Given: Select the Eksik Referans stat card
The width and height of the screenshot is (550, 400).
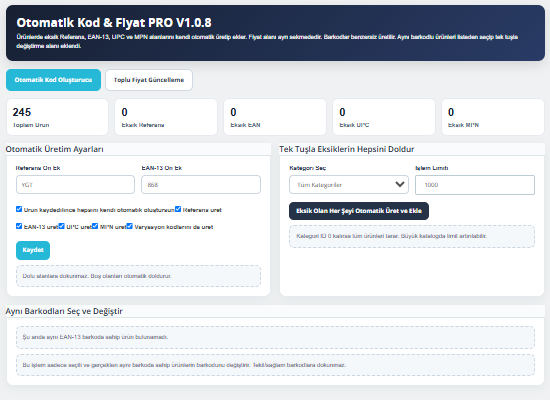Looking at the screenshot, I should tap(166, 117).
